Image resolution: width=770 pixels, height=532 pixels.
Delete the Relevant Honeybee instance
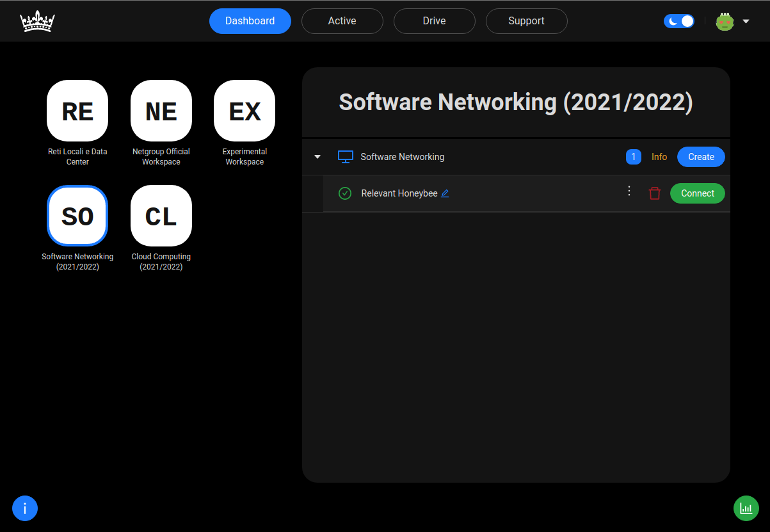click(654, 193)
